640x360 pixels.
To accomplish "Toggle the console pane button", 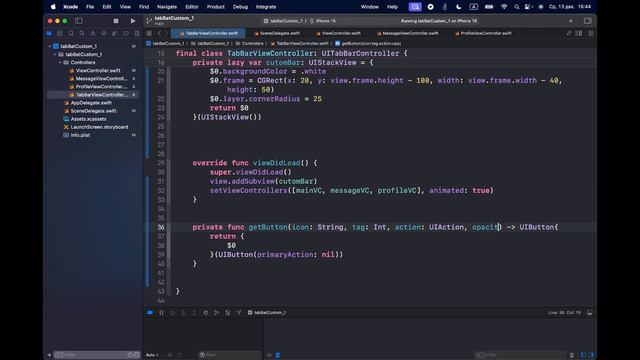I will 591,355.
